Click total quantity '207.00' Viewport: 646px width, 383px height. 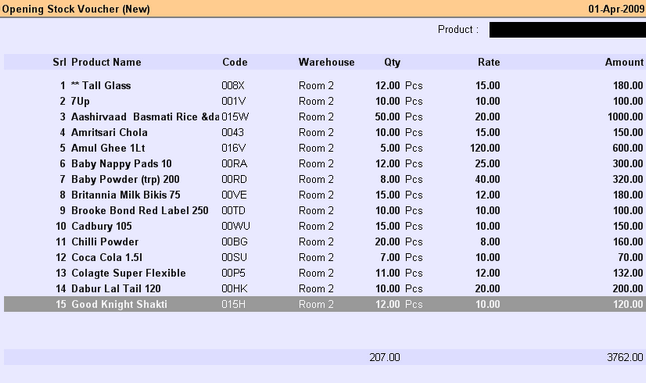385,357
